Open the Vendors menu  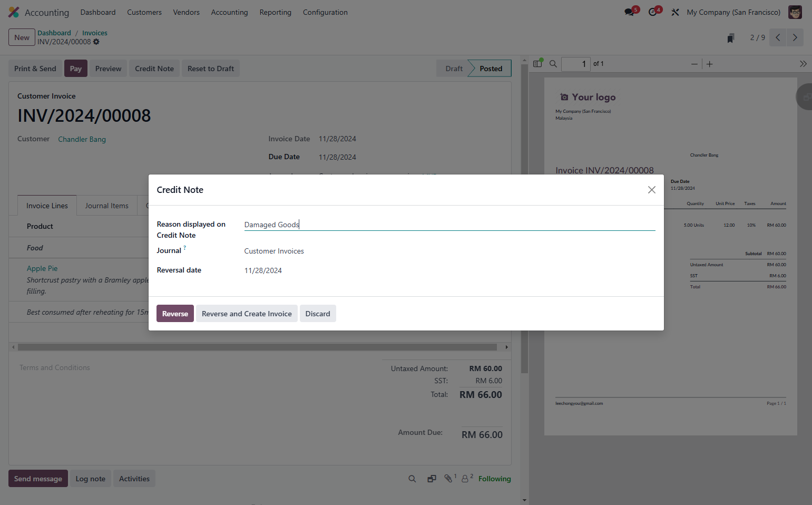pos(187,12)
